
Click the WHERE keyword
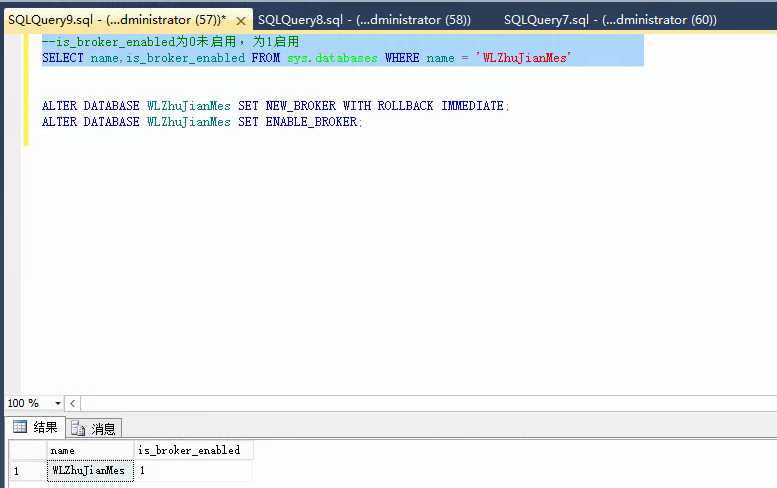pos(402,58)
